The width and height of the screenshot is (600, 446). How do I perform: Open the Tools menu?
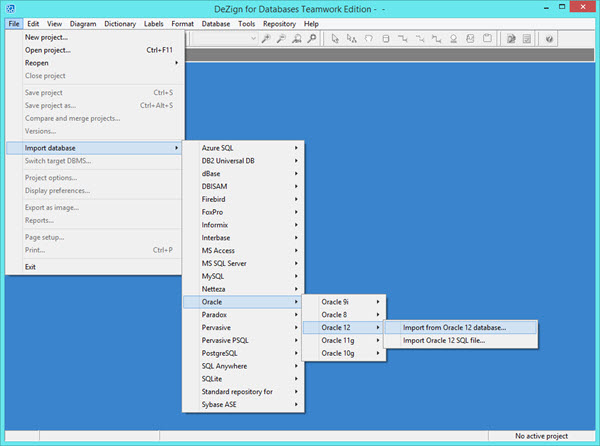click(x=246, y=24)
